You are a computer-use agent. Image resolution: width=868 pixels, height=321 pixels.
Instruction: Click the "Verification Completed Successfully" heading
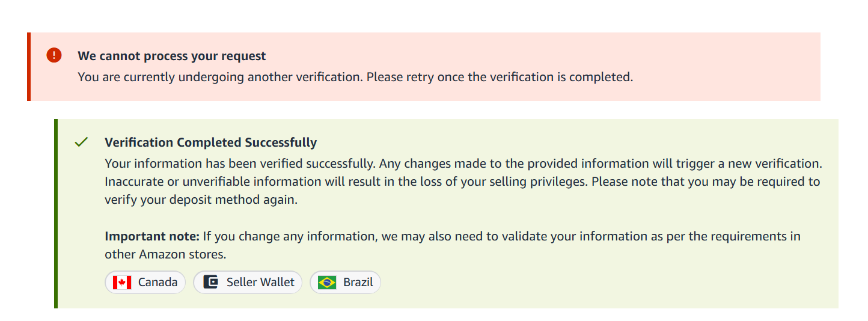[210, 142]
